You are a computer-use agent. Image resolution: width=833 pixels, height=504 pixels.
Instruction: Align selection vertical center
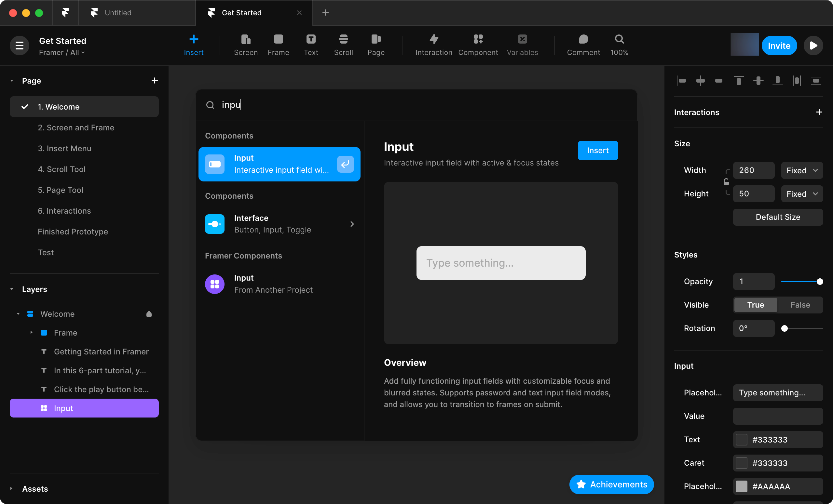point(758,81)
